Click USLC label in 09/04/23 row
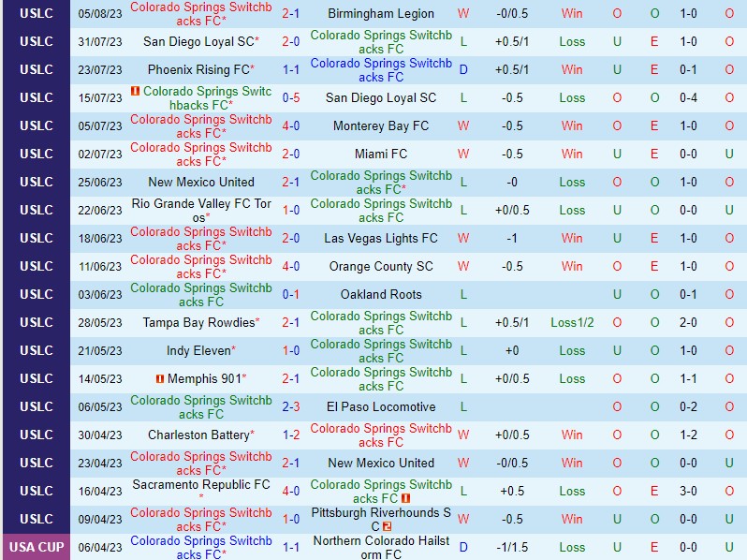Viewport: 747px width, 560px height. (x=37, y=520)
